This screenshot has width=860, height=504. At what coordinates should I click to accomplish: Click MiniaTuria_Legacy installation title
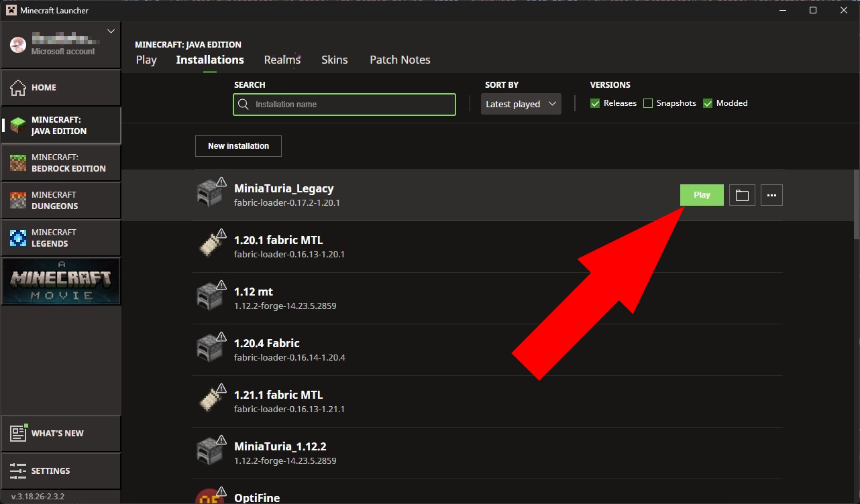(284, 188)
